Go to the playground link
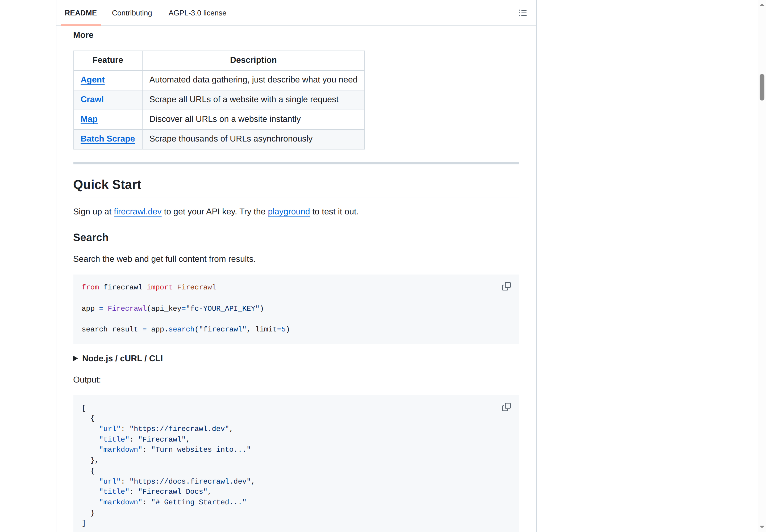This screenshot has width=766, height=532. [x=289, y=212]
